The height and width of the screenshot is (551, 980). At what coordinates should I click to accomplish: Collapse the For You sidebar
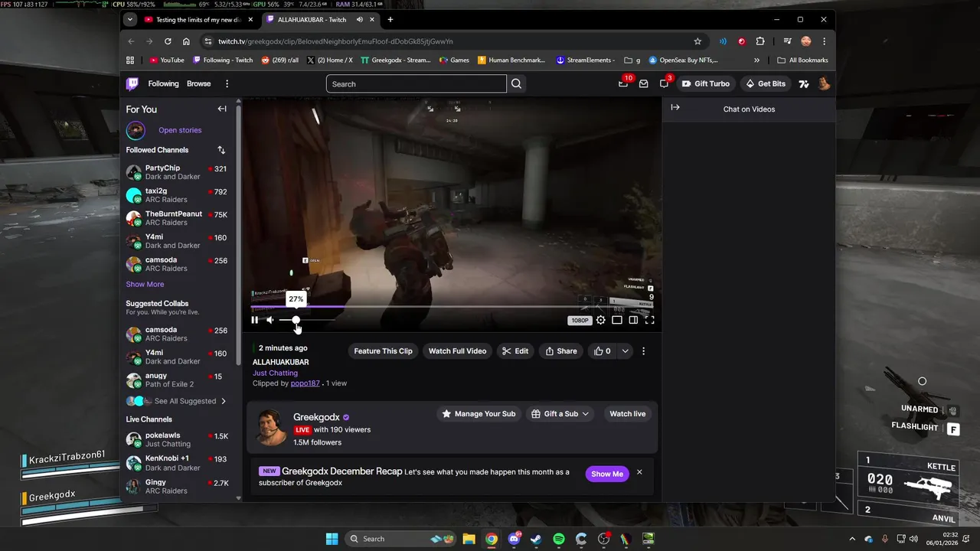click(222, 109)
